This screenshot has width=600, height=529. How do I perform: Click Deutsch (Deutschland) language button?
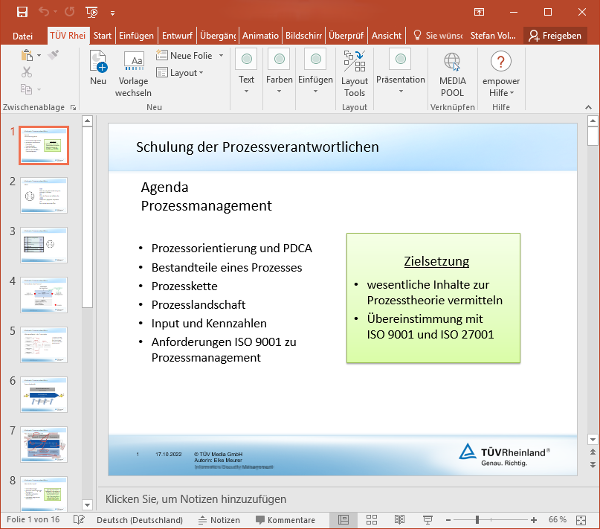139,520
